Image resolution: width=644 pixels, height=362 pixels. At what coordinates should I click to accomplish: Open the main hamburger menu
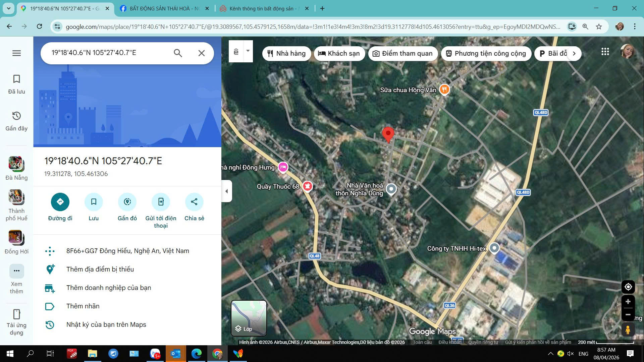click(16, 53)
